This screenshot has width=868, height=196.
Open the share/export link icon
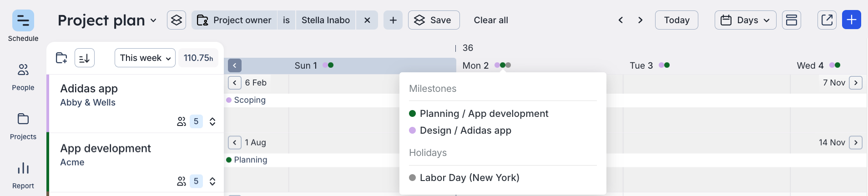click(x=827, y=20)
